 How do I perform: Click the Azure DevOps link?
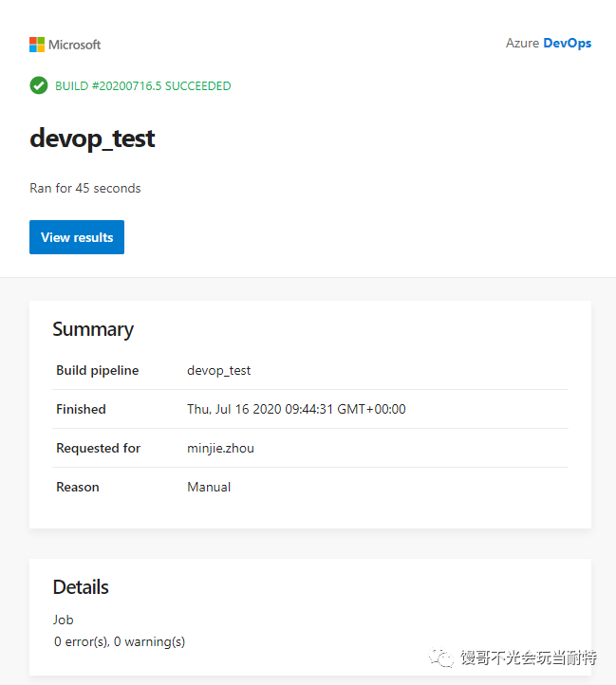[x=549, y=44]
